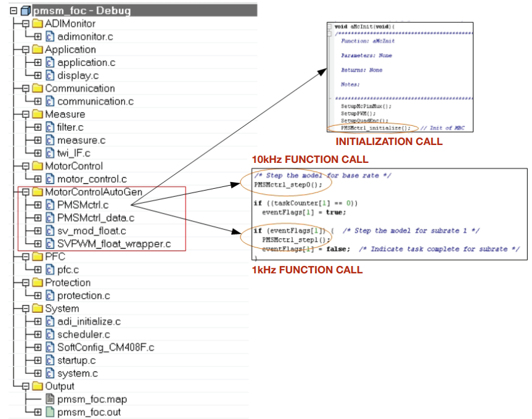The image size is (532, 419).
Task: Expand the pfc.c file node
Action: (x=38, y=270)
